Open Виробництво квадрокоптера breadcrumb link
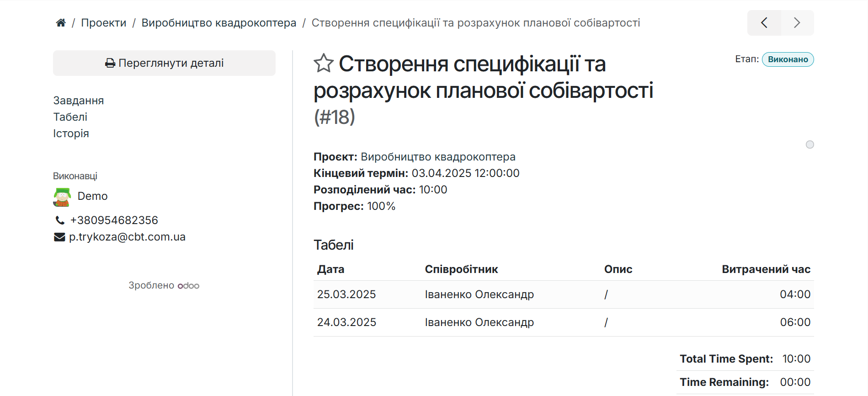Screen dimensions: 868x396 (218, 23)
